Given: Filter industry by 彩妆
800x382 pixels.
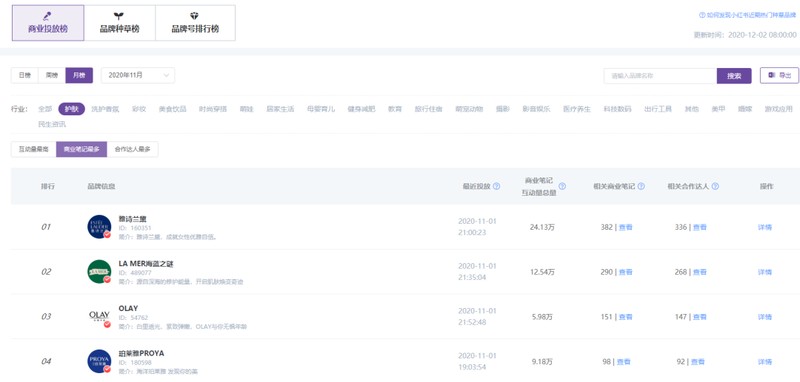Looking at the screenshot, I should (x=139, y=109).
